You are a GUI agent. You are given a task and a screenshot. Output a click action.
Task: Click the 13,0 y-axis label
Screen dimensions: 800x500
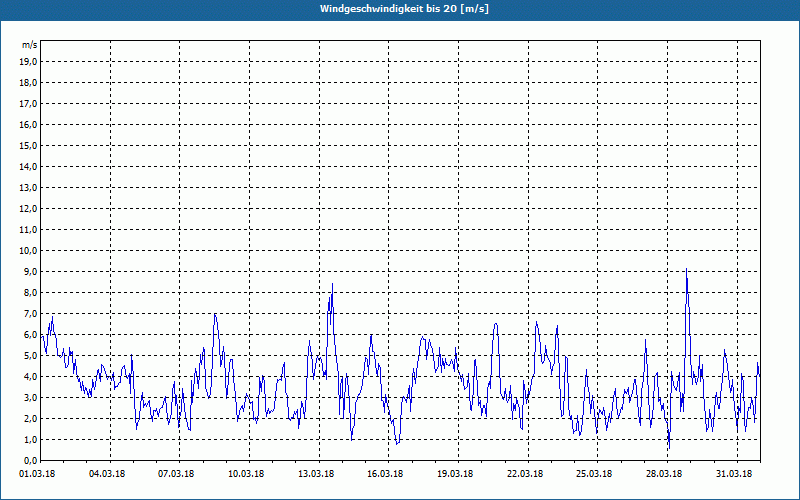pyautogui.click(x=28, y=187)
